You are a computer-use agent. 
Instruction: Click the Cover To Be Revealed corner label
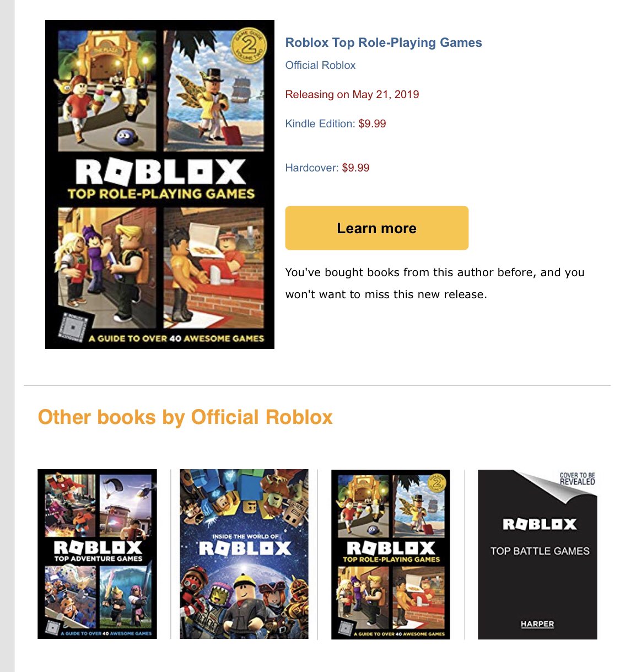577,479
